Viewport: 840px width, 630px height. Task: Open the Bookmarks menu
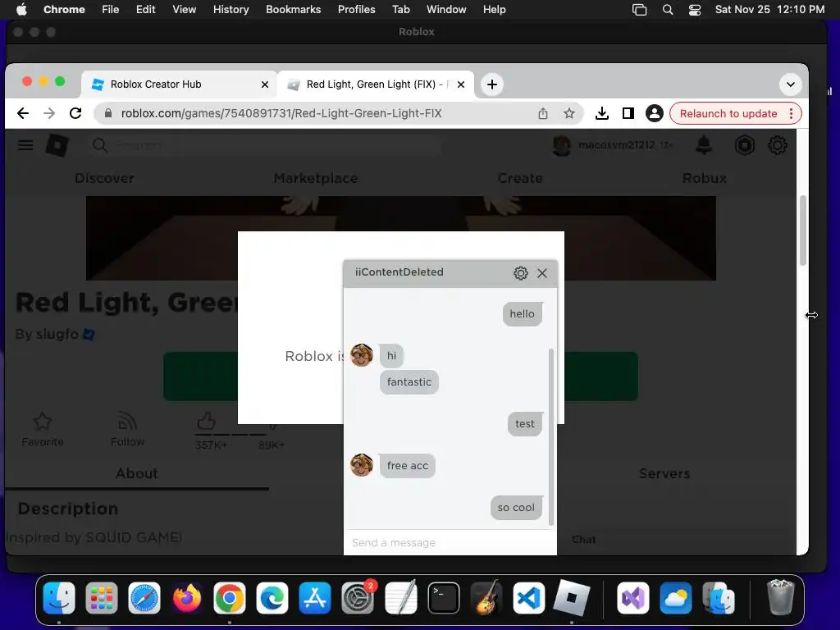pyautogui.click(x=293, y=10)
